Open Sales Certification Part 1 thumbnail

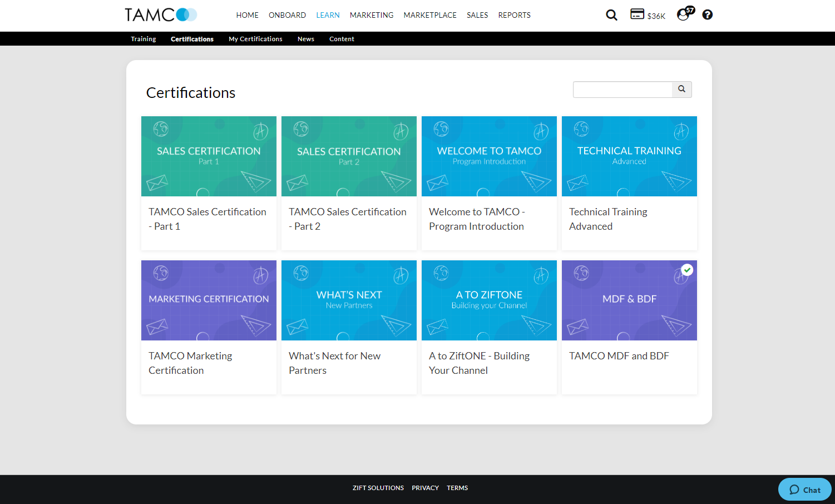coord(209,156)
